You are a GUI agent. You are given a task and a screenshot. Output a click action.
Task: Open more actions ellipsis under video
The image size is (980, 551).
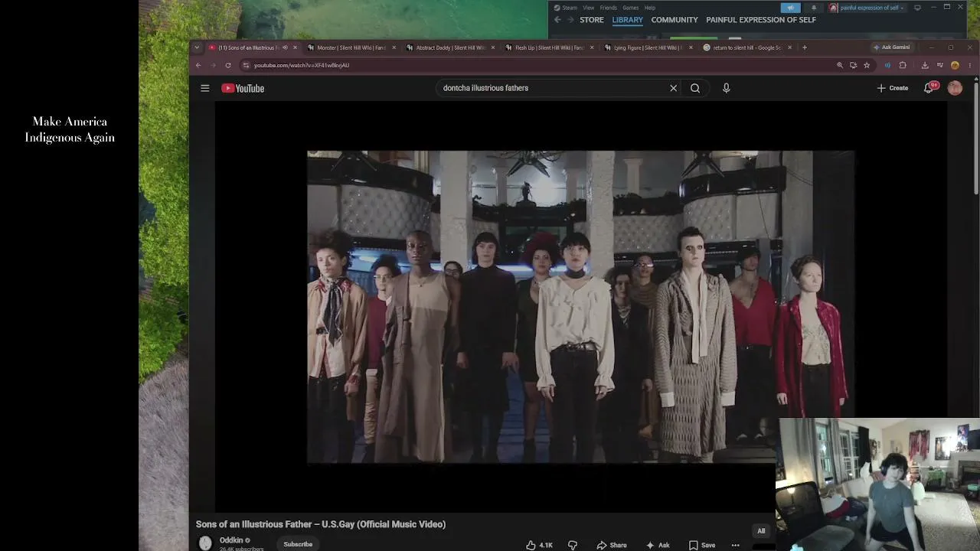[735, 545]
